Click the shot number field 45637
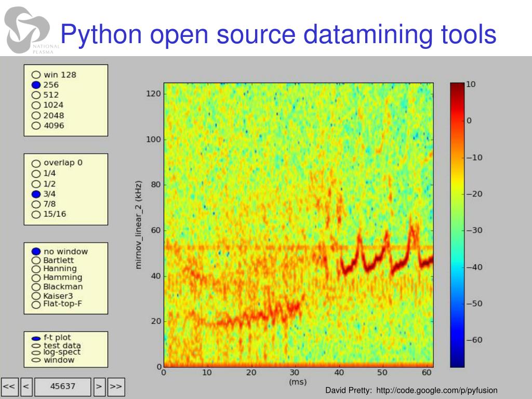 (x=62, y=387)
